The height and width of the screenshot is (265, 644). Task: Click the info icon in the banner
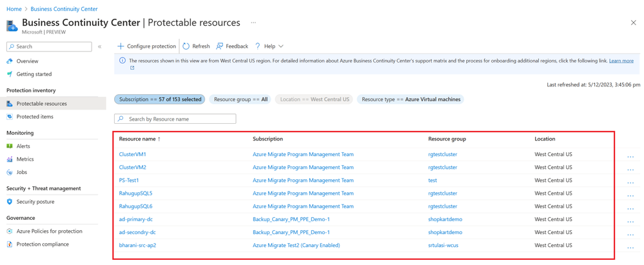122,61
